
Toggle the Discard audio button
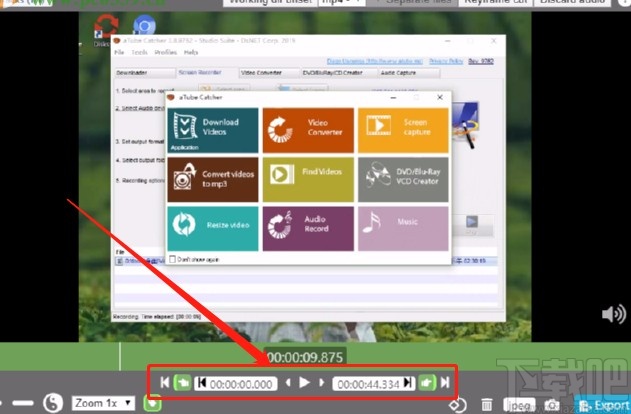pyautogui.click(x=573, y=2)
